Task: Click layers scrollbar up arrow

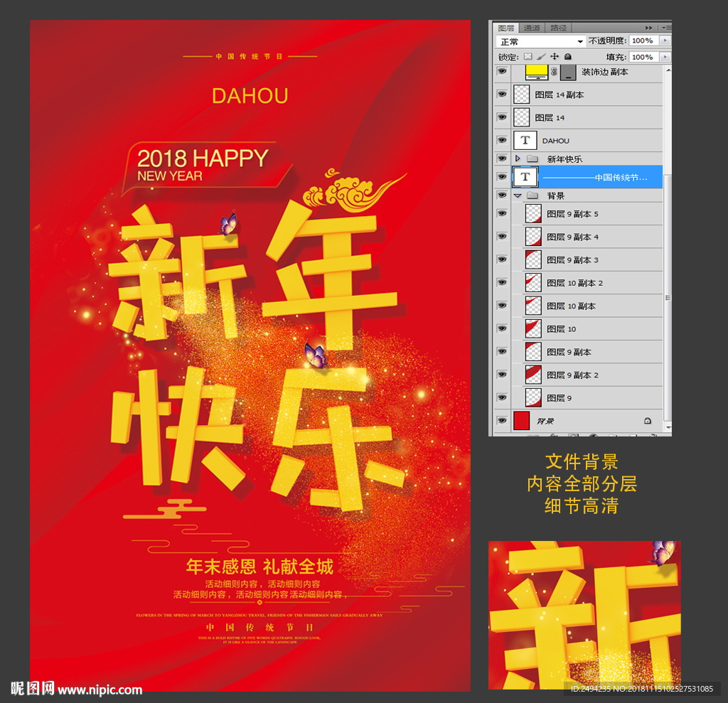Action: (x=668, y=70)
